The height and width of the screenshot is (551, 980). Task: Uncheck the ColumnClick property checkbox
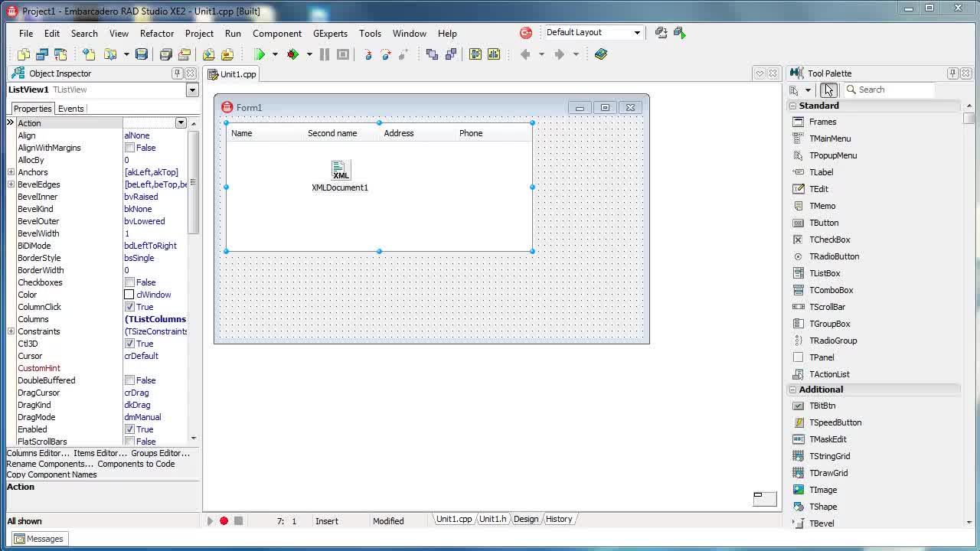pyautogui.click(x=129, y=307)
